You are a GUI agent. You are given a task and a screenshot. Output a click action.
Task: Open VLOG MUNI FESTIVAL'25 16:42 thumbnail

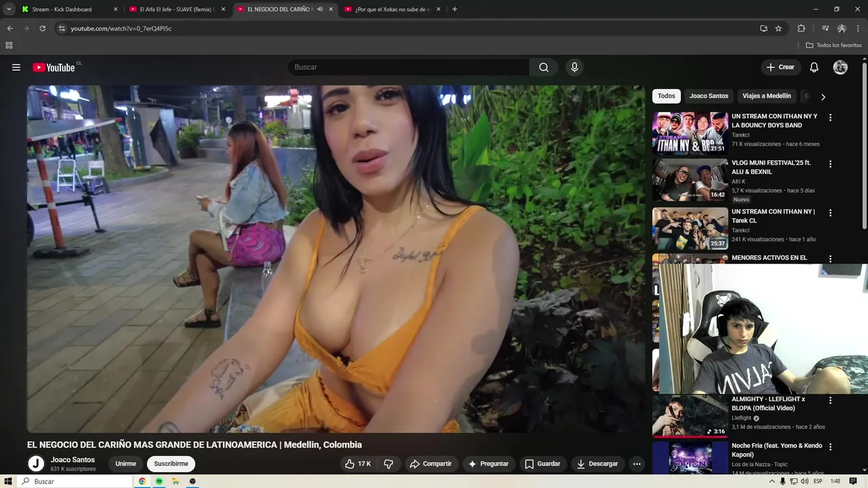point(690,180)
